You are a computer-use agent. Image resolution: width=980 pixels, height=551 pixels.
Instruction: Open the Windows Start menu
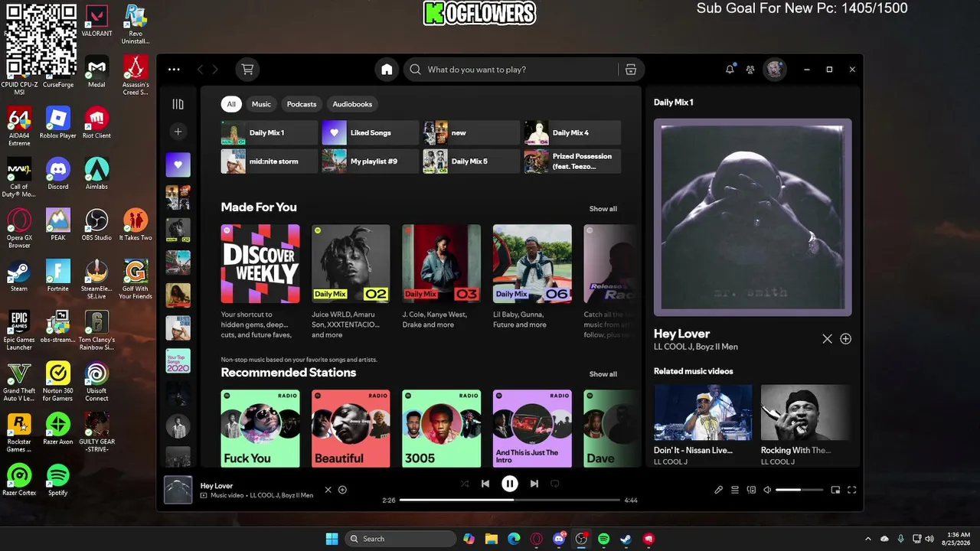pos(332,539)
